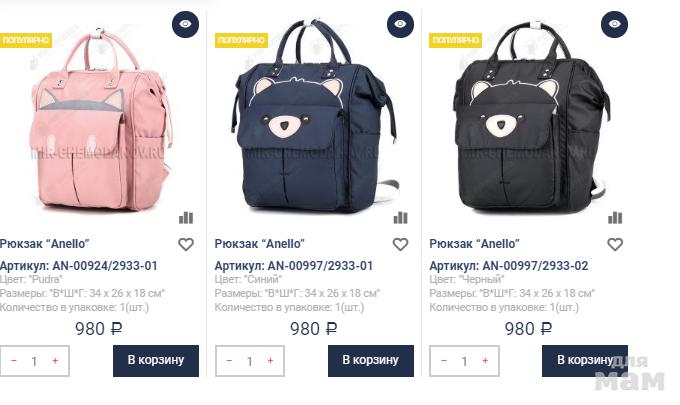Decrease quantity of the blue backpack
This screenshot has height=405, width=680.
tap(229, 361)
